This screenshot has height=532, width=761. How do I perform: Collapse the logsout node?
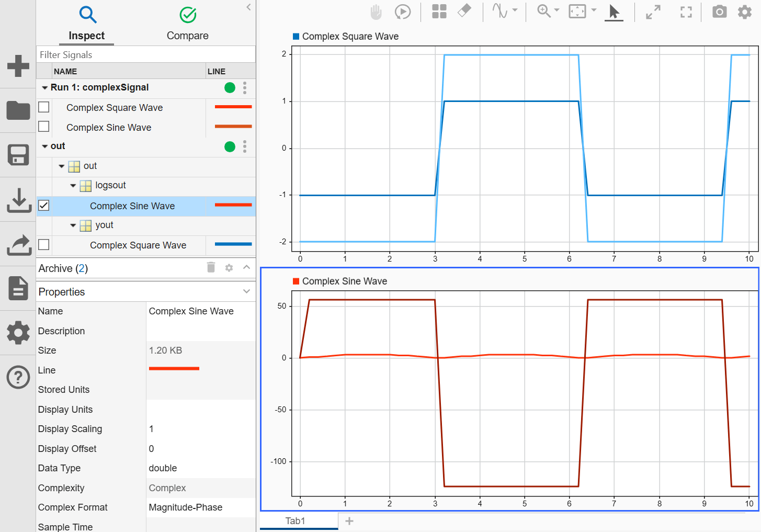(73, 186)
